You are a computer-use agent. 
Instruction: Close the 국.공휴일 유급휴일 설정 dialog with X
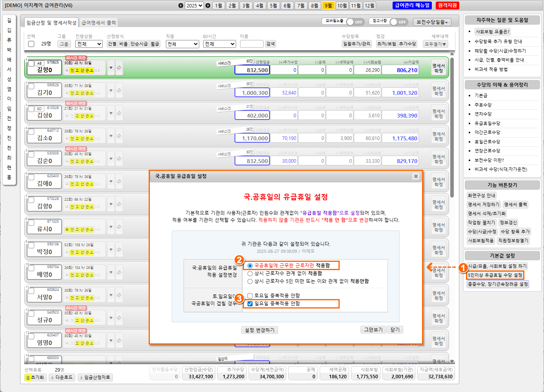pyautogui.click(x=416, y=176)
